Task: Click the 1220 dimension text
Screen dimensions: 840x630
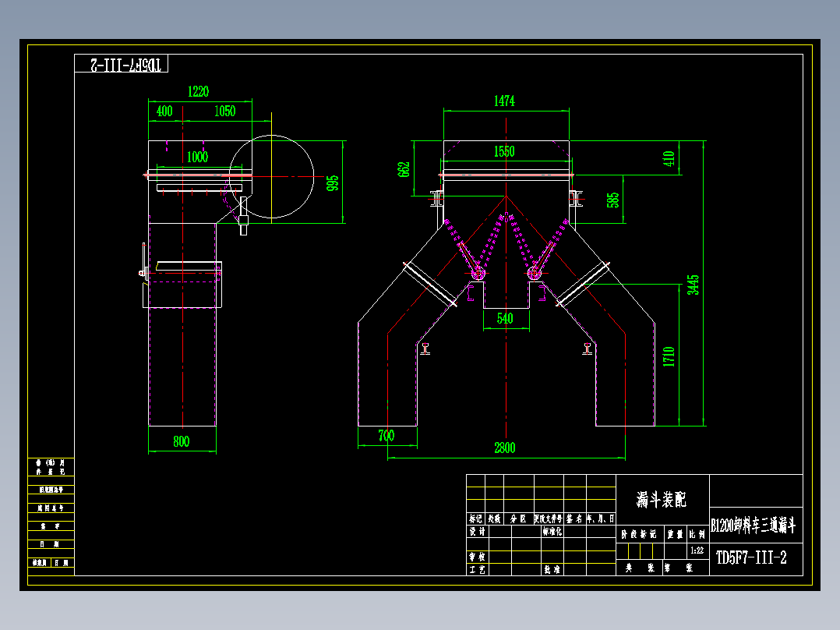Action: pyautogui.click(x=198, y=92)
